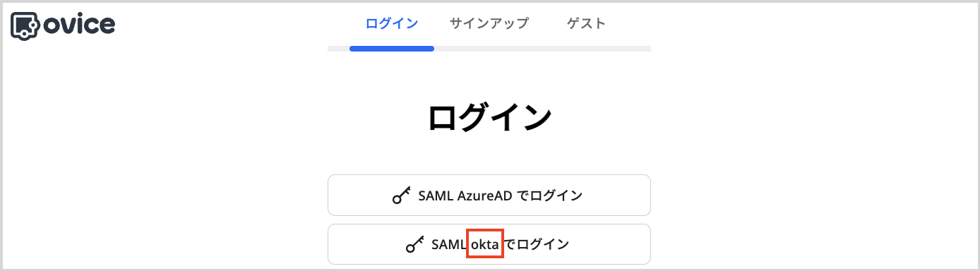The height and width of the screenshot is (271, 980).
Task: Log in with SAML okta button
Action: tap(489, 244)
